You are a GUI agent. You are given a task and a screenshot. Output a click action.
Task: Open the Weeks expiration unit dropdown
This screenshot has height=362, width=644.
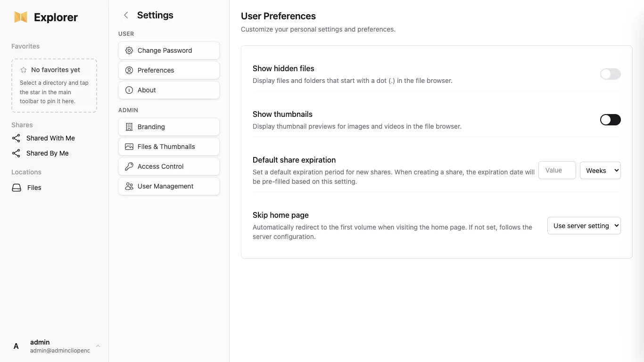point(600,171)
